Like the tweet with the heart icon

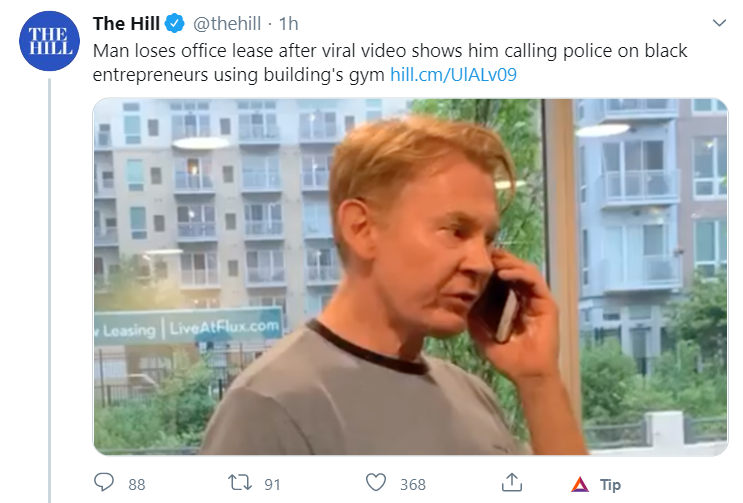coord(376,483)
